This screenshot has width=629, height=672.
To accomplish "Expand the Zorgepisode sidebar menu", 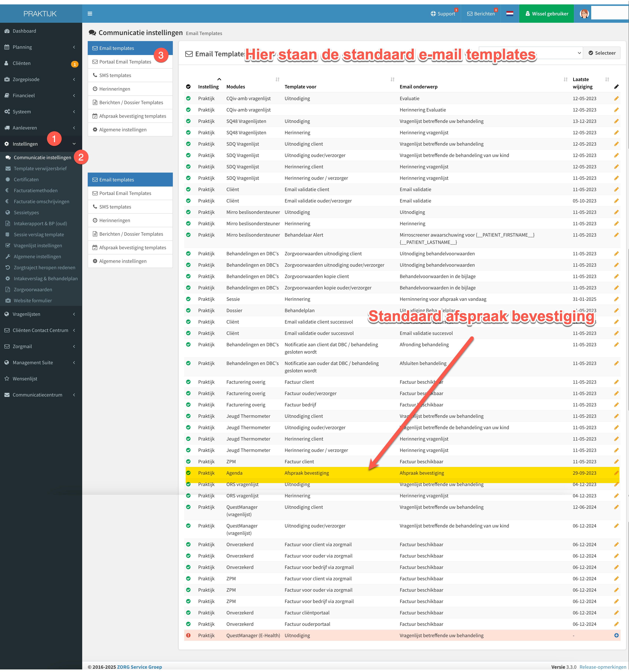I will point(41,79).
